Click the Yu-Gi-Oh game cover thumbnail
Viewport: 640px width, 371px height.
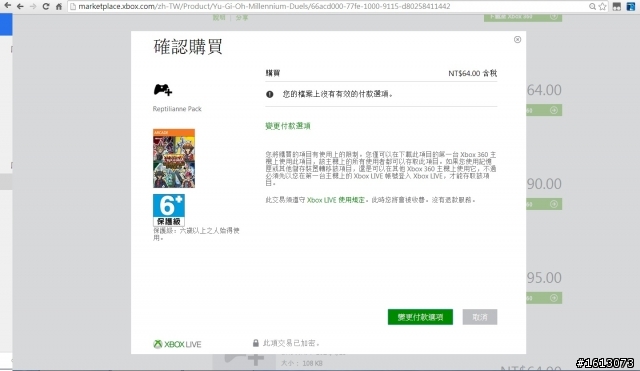(x=174, y=158)
